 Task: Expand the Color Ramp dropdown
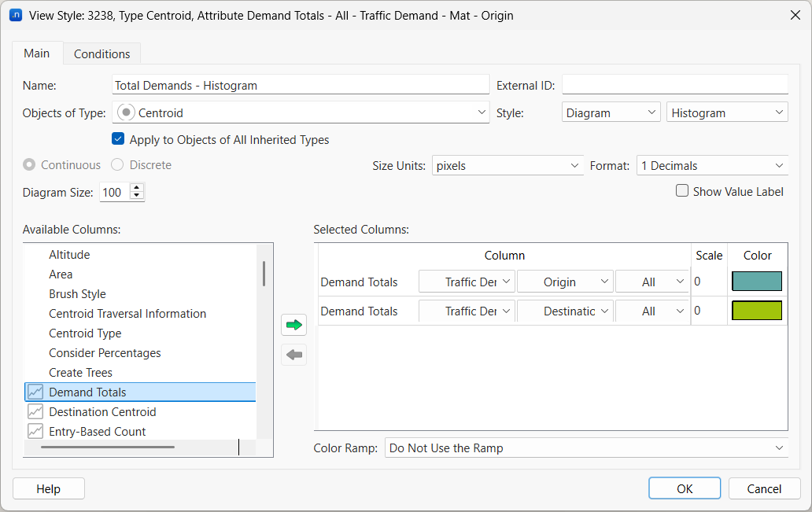coord(585,448)
